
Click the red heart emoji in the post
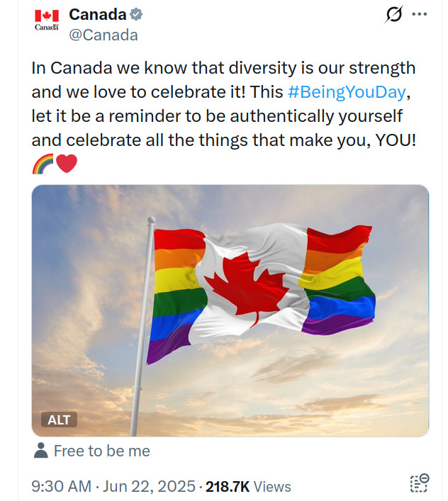(x=66, y=164)
